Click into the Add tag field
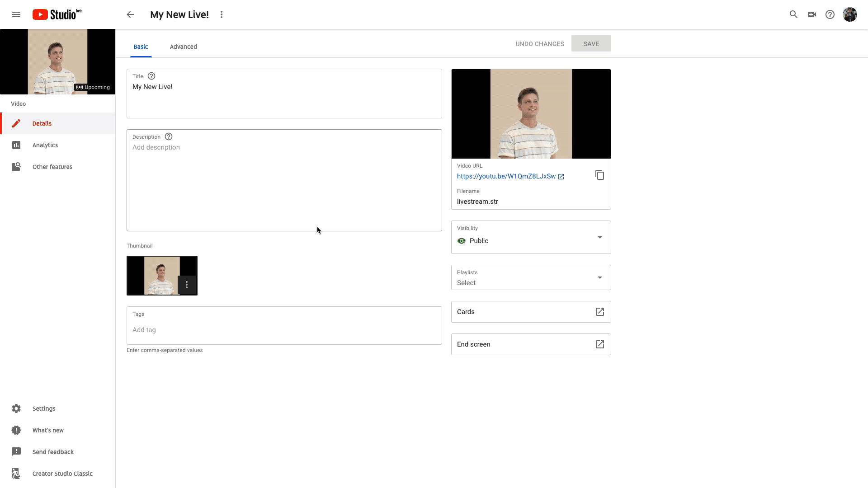 click(x=284, y=326)
